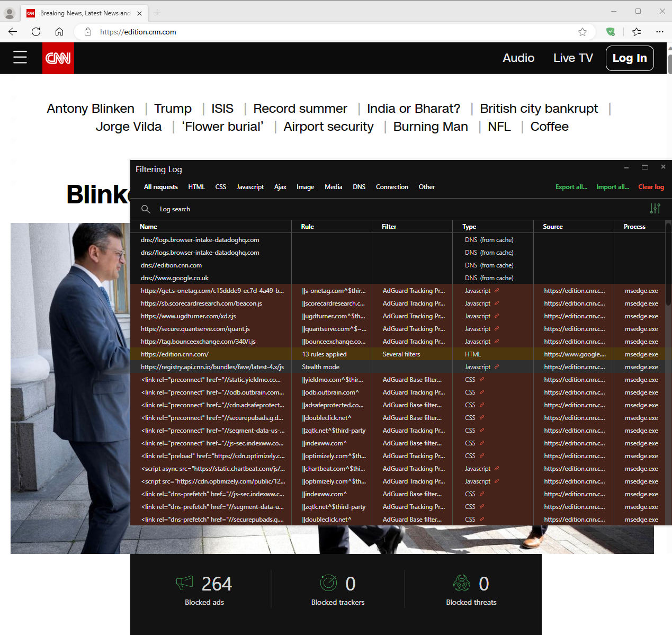
Task: Click the browser profile avatar icon
Action: [10, 13]
